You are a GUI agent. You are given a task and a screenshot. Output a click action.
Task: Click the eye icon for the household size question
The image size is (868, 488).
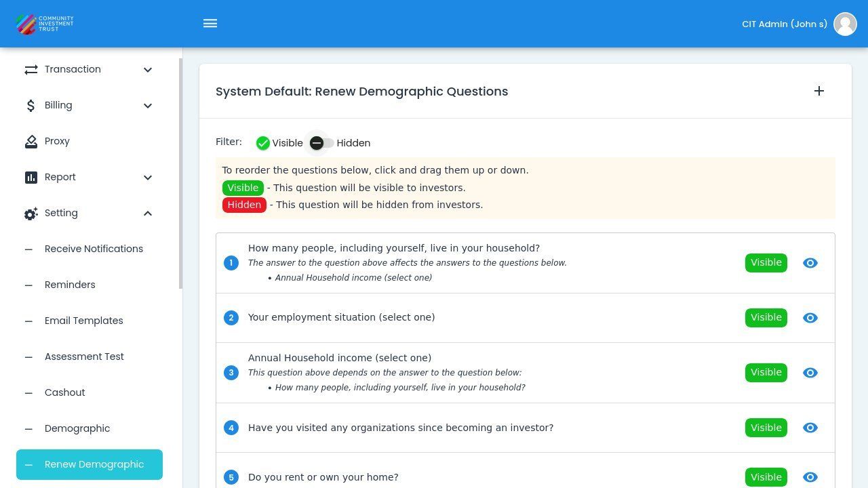click(x=810, y=262)
